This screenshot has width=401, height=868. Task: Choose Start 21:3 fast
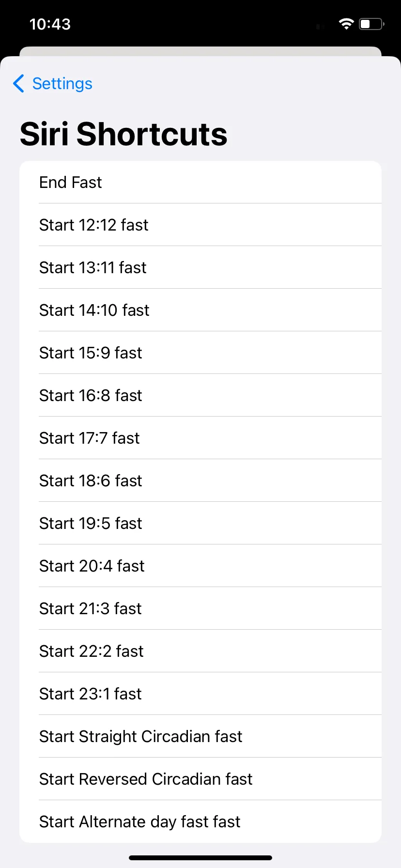tap(200, 608)
